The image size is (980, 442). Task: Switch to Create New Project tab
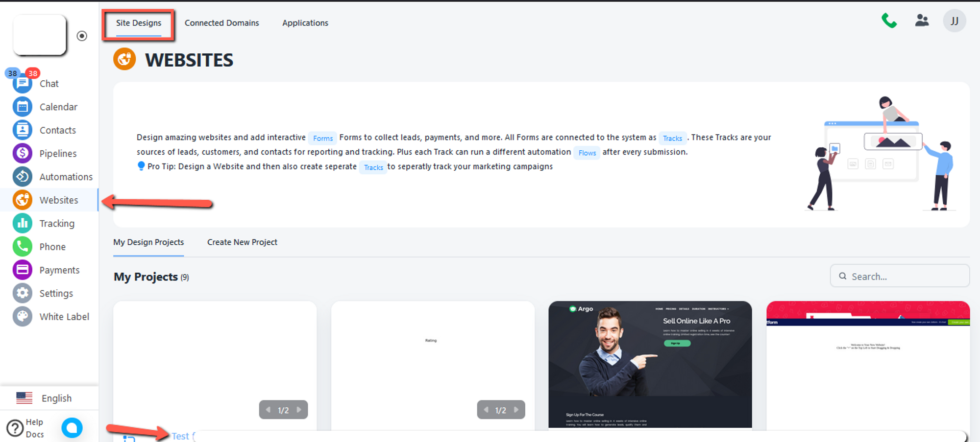(x=242, y=242)
